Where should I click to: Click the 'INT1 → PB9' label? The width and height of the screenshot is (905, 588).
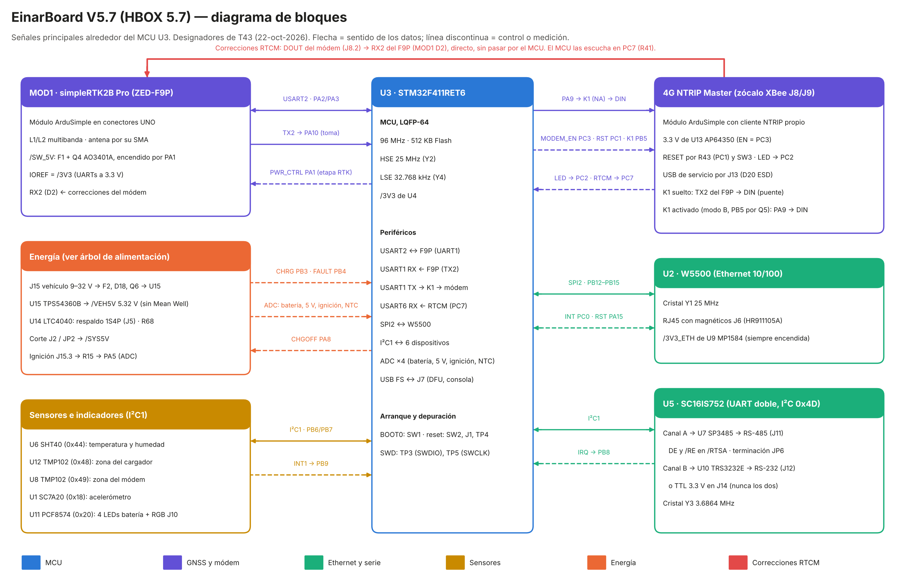(x=311, y=463)
